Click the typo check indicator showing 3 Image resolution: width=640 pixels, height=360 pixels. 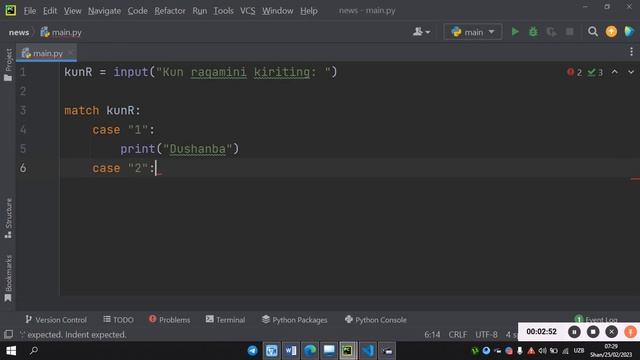click(x=595, y=73)
